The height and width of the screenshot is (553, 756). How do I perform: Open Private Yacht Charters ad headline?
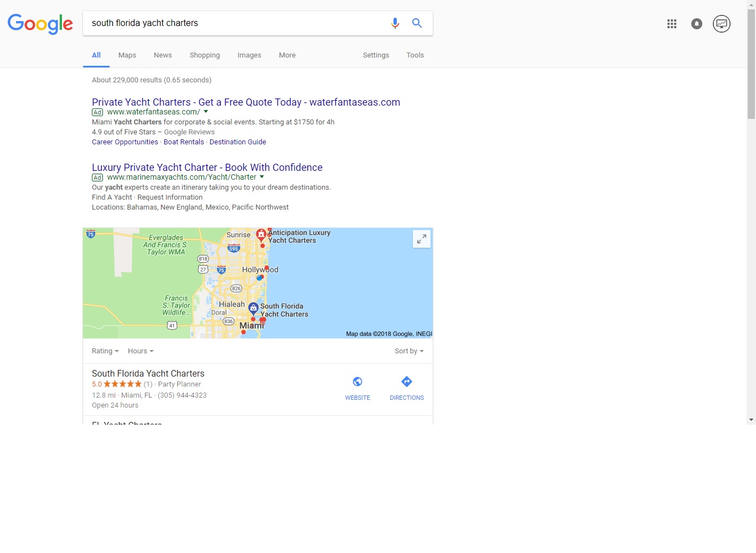pos(246,102)
